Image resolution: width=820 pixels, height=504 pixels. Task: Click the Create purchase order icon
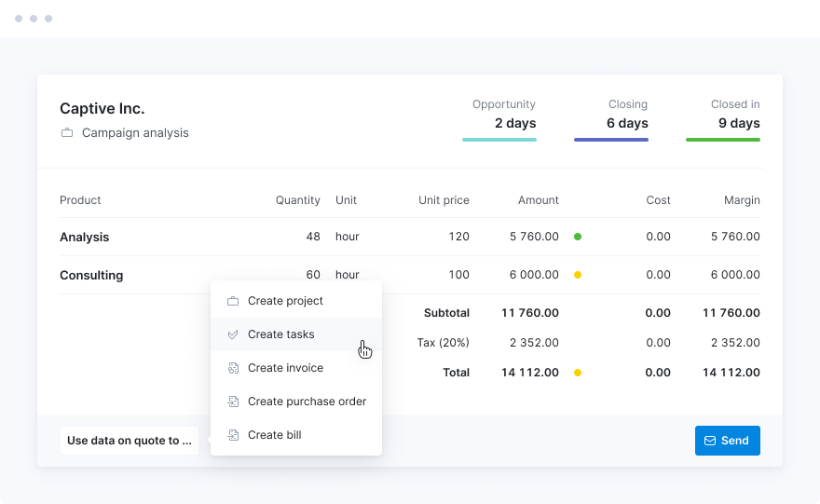[x=233, y=402]
